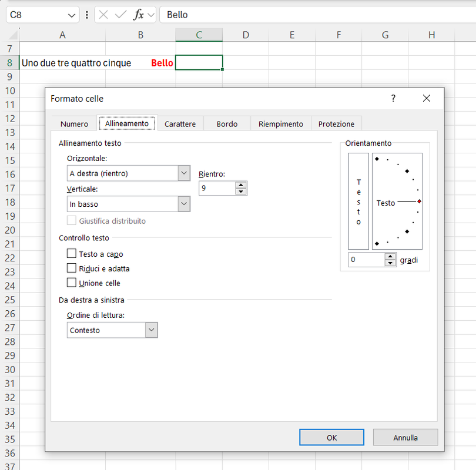Expand the function dropdown next to fx
This screenshot has width=476, height=470.
pyautogui.click(x=151, y=15)
